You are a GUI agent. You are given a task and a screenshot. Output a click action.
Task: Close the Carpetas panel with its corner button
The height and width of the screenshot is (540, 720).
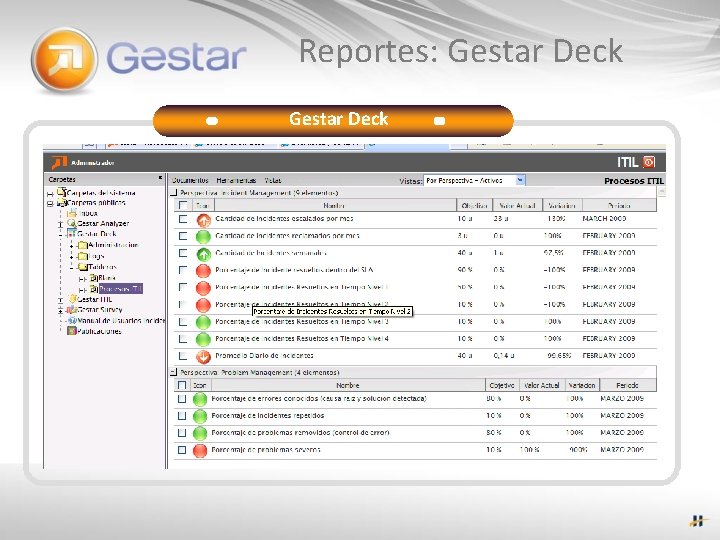click(x=160, y=178)
